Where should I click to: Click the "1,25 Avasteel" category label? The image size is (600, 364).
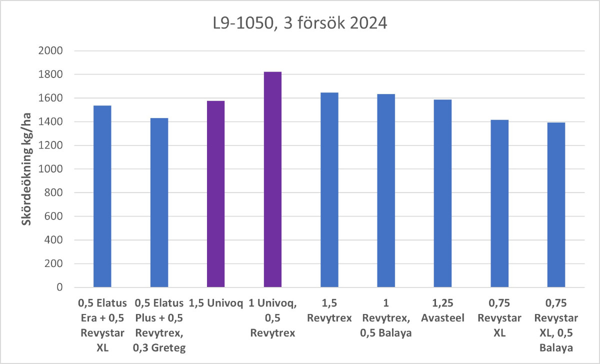tap(442, 310)
